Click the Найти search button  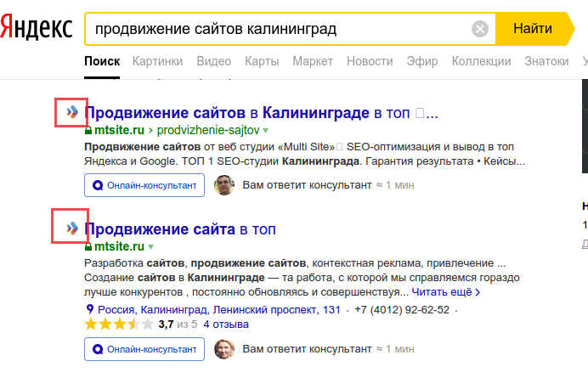[x=533, y=29]
